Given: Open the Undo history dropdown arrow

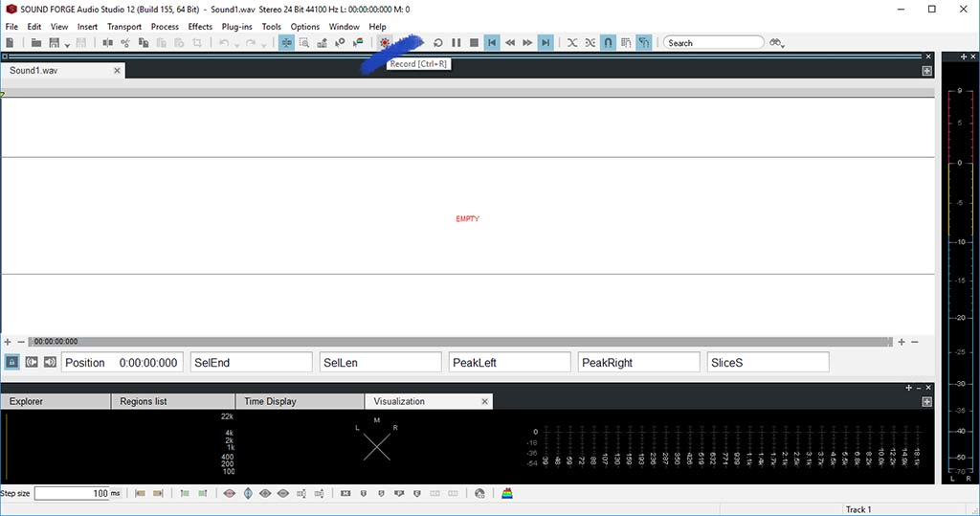Looking at the screenshot, I should click(236, 44).
